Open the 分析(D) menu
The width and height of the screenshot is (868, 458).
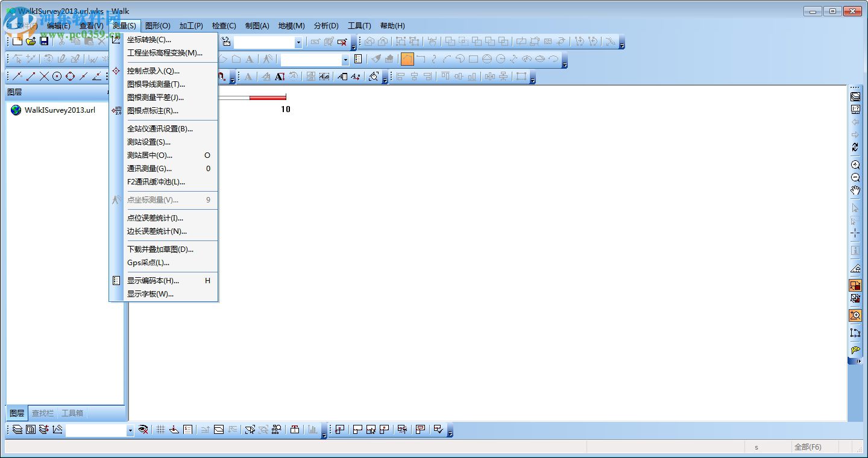tap(326, 26)
